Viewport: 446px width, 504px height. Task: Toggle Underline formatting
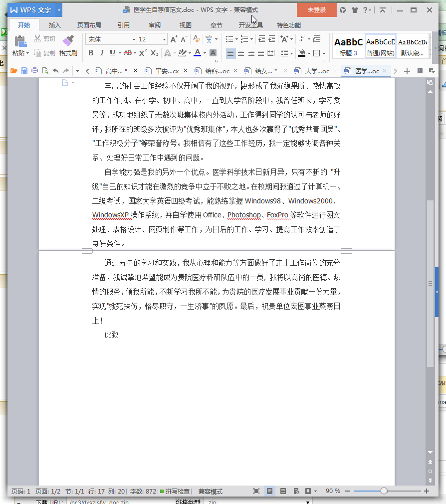click(x=112, y=53)
